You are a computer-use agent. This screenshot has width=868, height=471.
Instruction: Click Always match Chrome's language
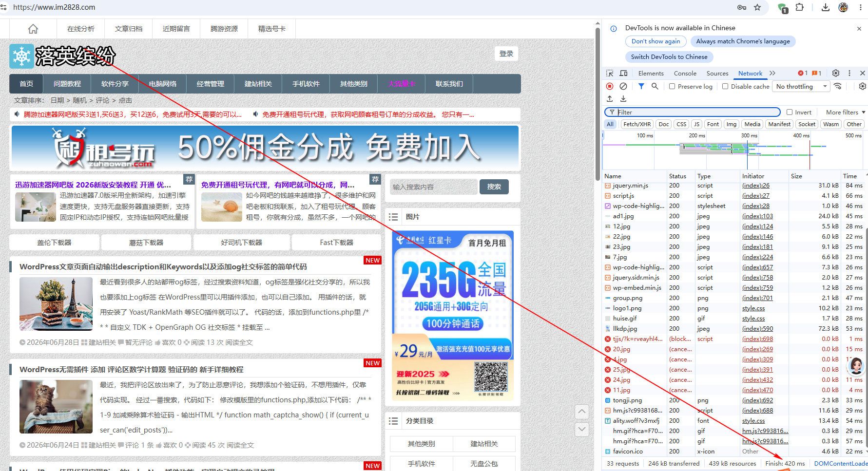743,41
